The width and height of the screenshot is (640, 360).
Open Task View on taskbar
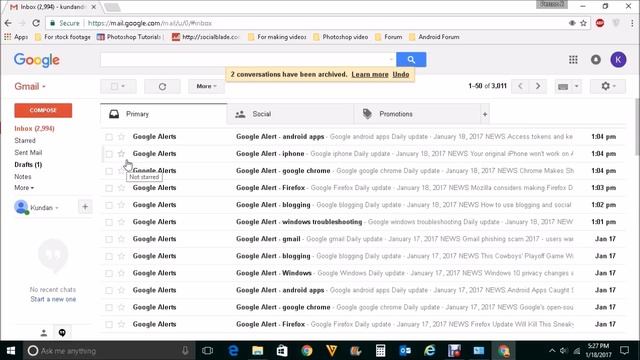tap(207, 351)
